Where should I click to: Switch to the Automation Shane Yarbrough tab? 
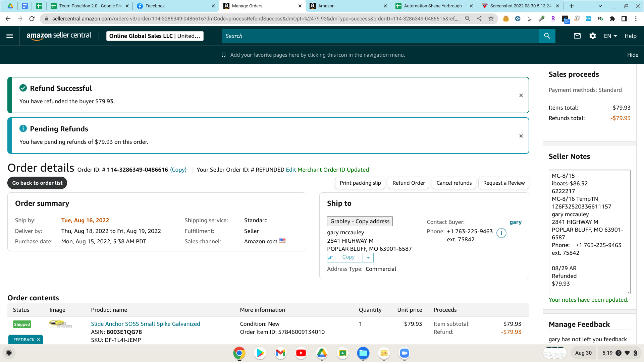[x=434, y=6]
